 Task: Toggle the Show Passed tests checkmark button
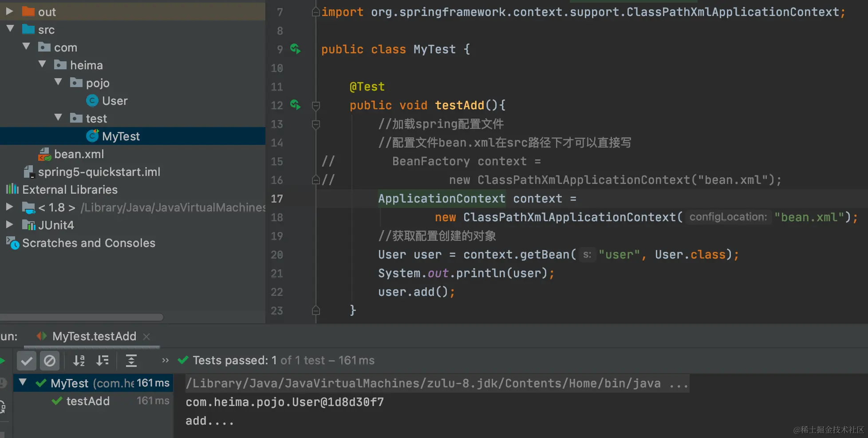pyautogui.click(x=27, y=361)
